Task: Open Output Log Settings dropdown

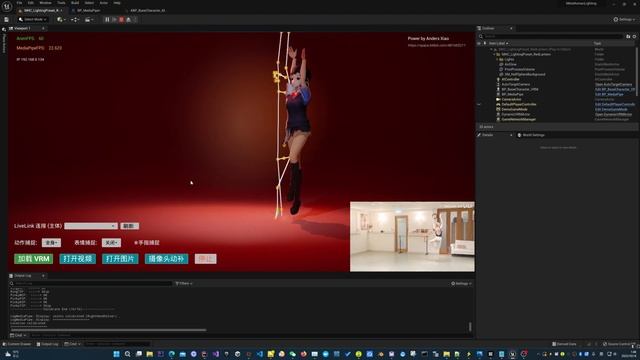Action: pyautogui.click(x=461, y=283)
